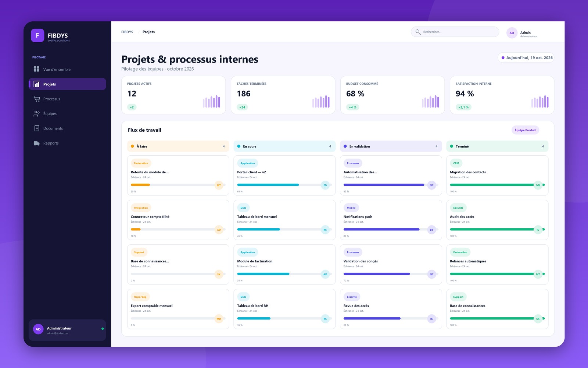Click the AD avatar in sidebar footer
The height and width of the screenshot is (368, 588).
coord(38,329)
